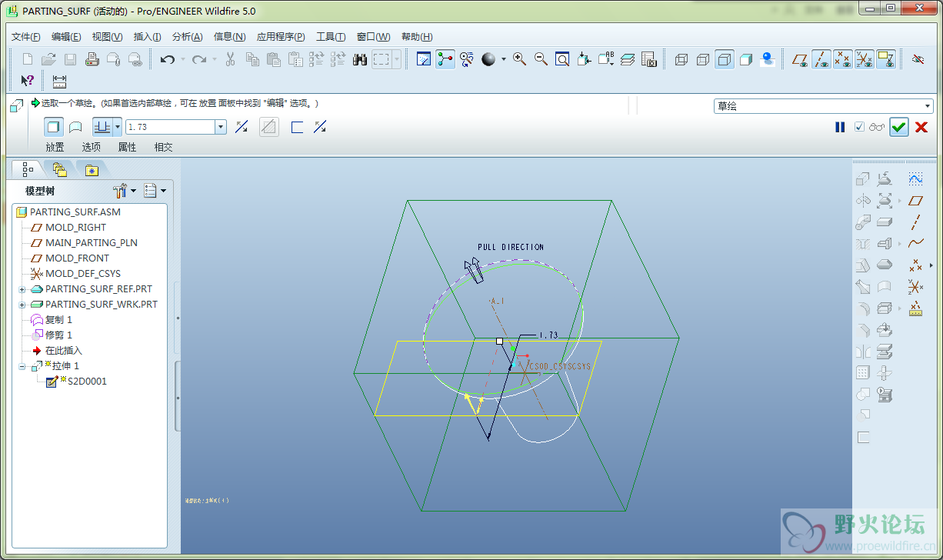Toggle datum points display

[x=843, y=59]
